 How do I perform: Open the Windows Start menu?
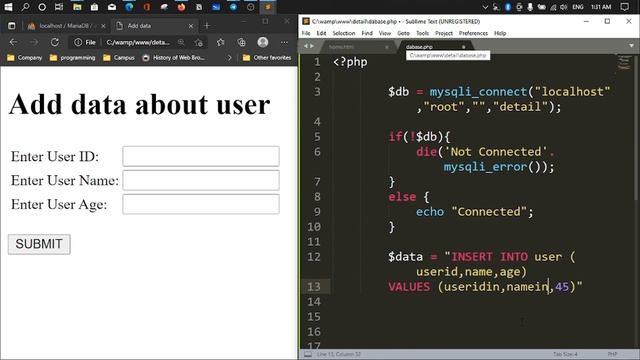[8, 7]
